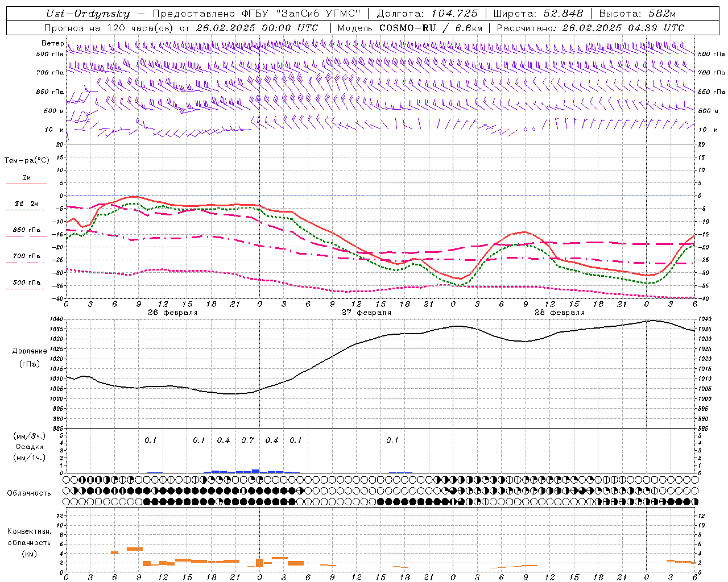Click the 'Облачность' cloud cover row label
The height and width of the screenshot is (582, 728).
click(x=29, y=493)
